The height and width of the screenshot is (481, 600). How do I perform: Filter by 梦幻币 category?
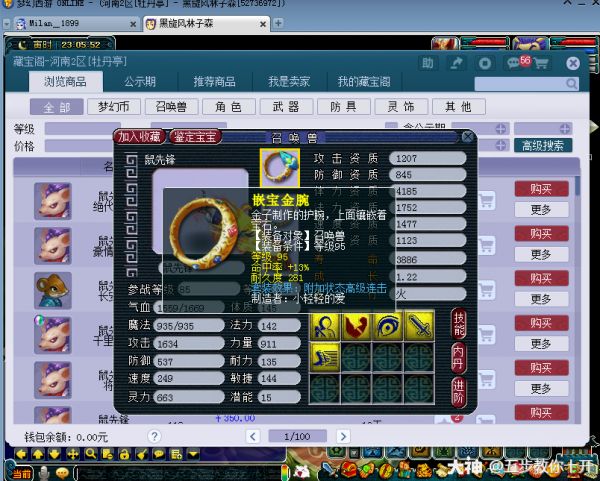click(x=114, y=107)
